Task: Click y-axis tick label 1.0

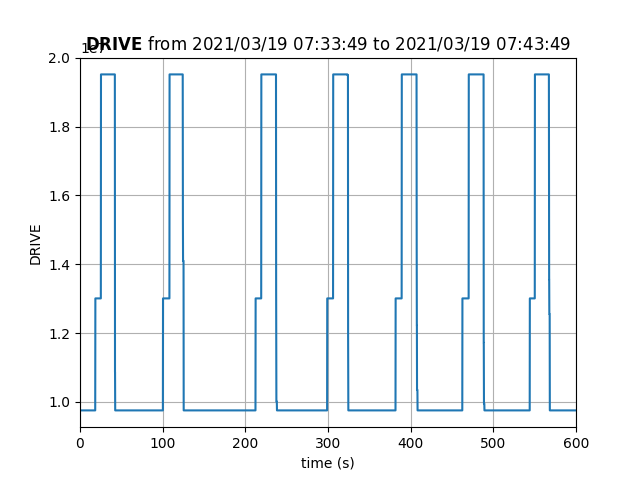Action: [59, 402]
